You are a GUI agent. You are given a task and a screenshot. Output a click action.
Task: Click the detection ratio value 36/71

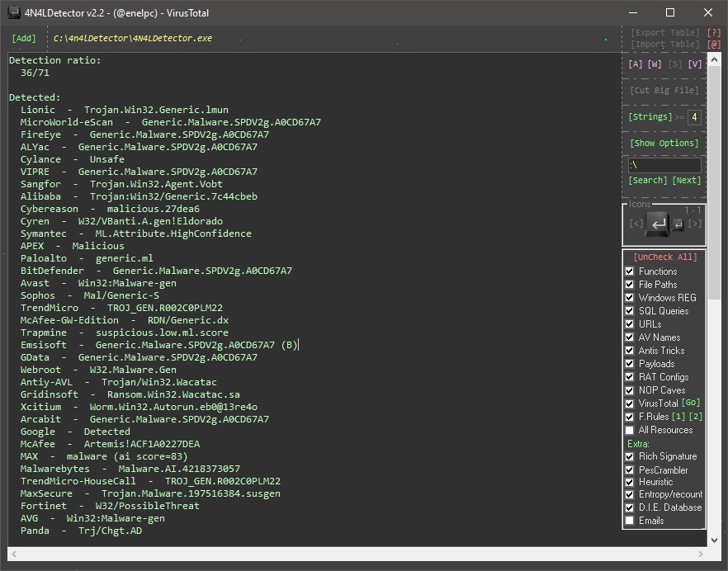click(35, 73)
